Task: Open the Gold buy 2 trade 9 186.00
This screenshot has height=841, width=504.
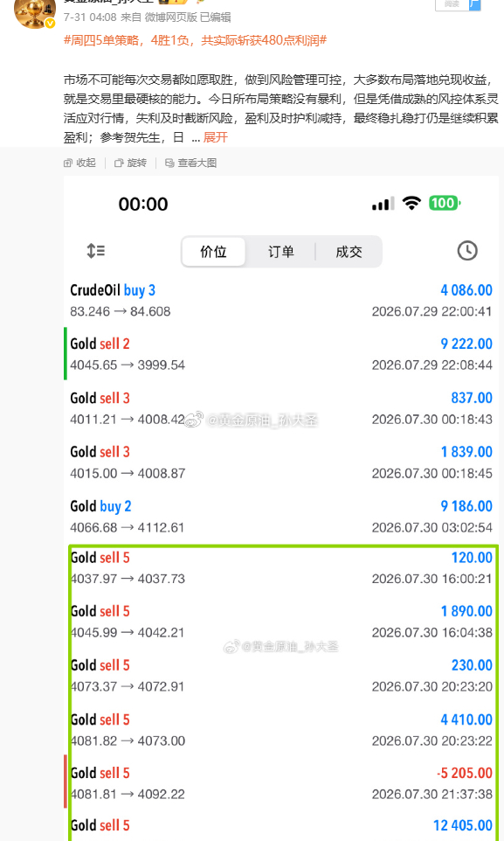Action: [x=281, y=517]
